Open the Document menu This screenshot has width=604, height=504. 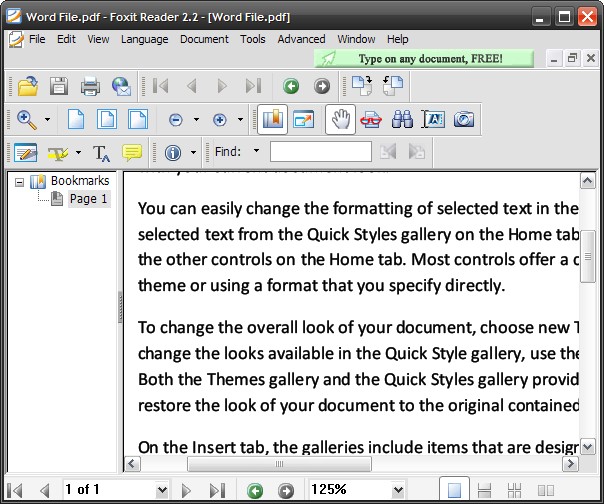point(204,39)
